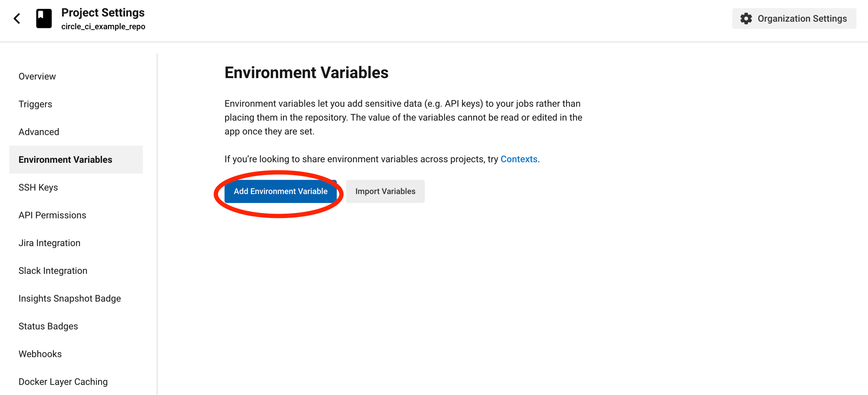The width and height of the screenshot is (868, 395).
Task: Open Jira Integration settings
Action: (x=49, y=243)
